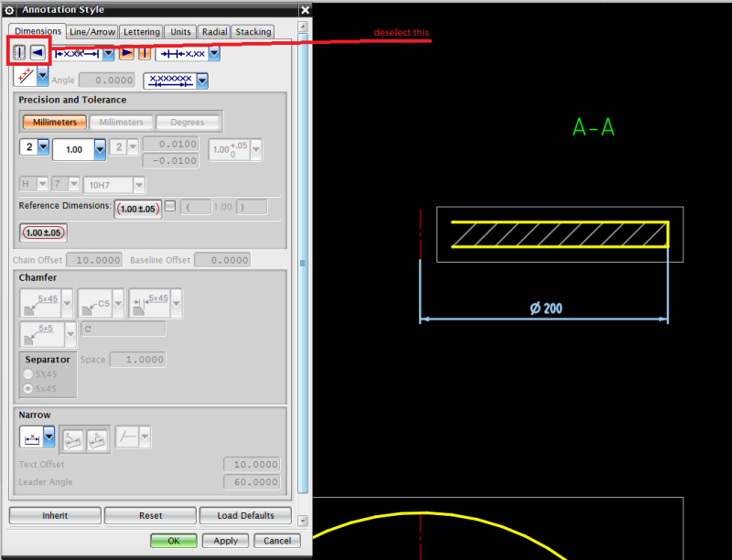
Task: Toggle the orange second extension line button
Action: (x=145, y=53)
